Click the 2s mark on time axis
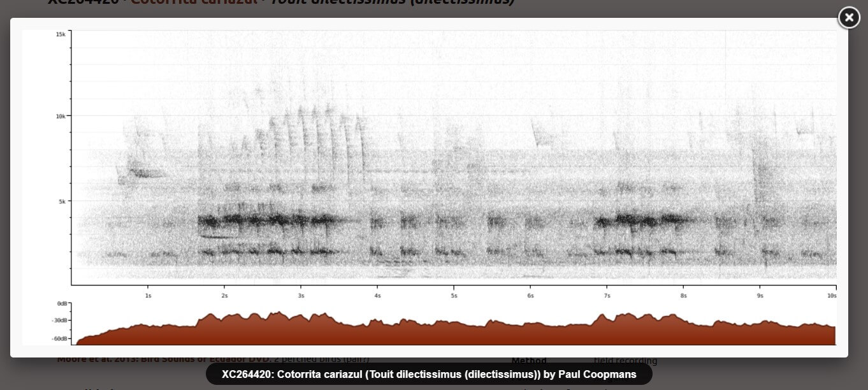The width and height of the screenshot is (868, 390). pos(224,296)
